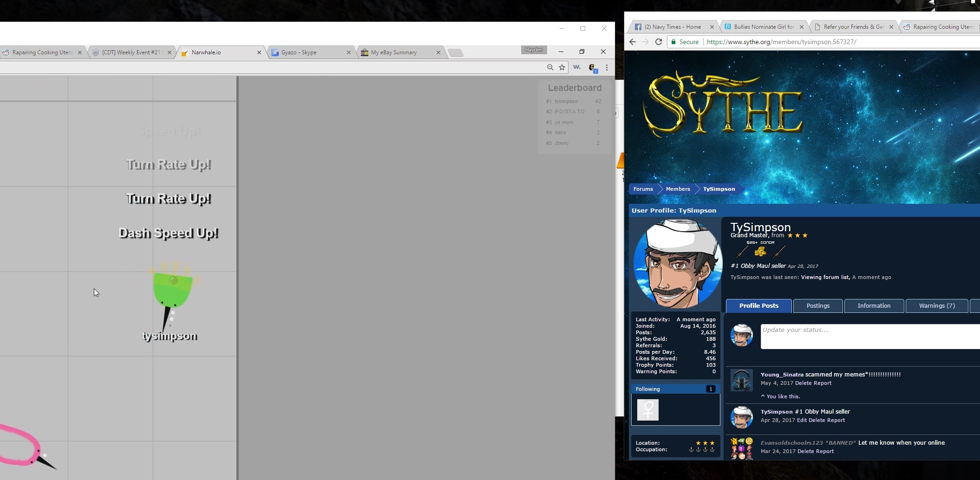Click the zoom magnifier icon in address bar
Screen dimensions: 980x480
pyautogui.click(x=550, y=67)
